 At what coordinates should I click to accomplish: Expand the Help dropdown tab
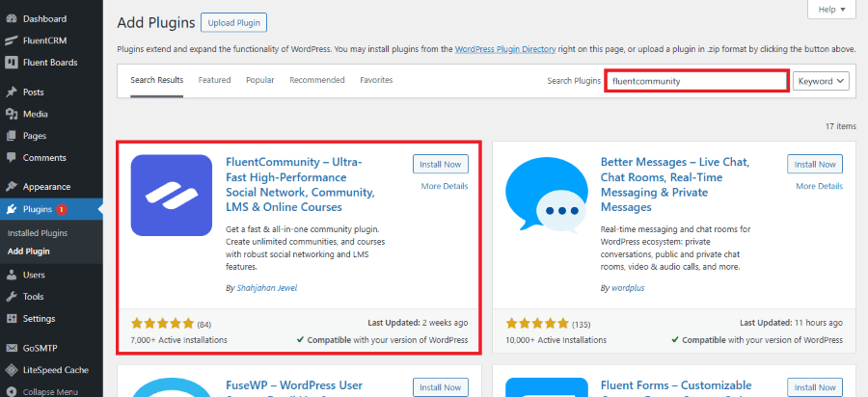(x=832, y=10)
